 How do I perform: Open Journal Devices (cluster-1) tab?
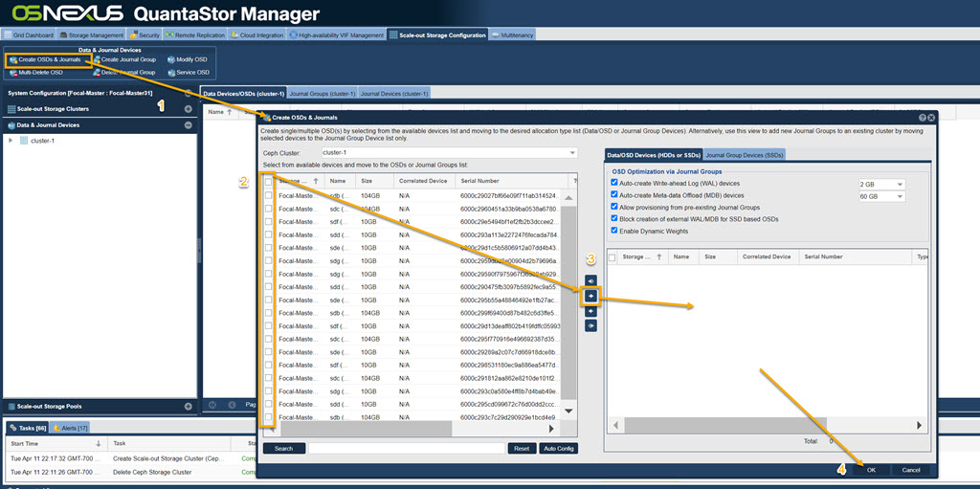[x=393, y=94]
